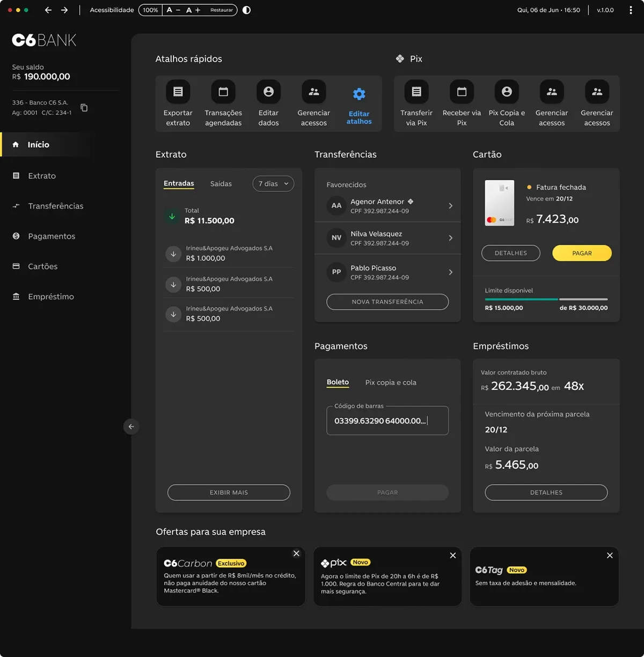Image resolution: width=644 pixels, height=657 pixels.
Task: Click card DETALHES button
Action: 511,253
